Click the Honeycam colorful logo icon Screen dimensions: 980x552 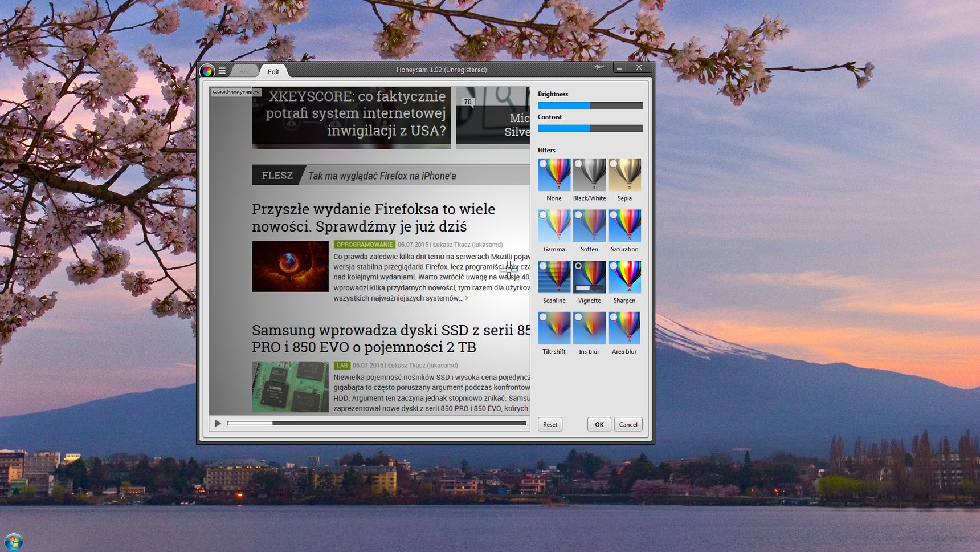pos(207,71)
